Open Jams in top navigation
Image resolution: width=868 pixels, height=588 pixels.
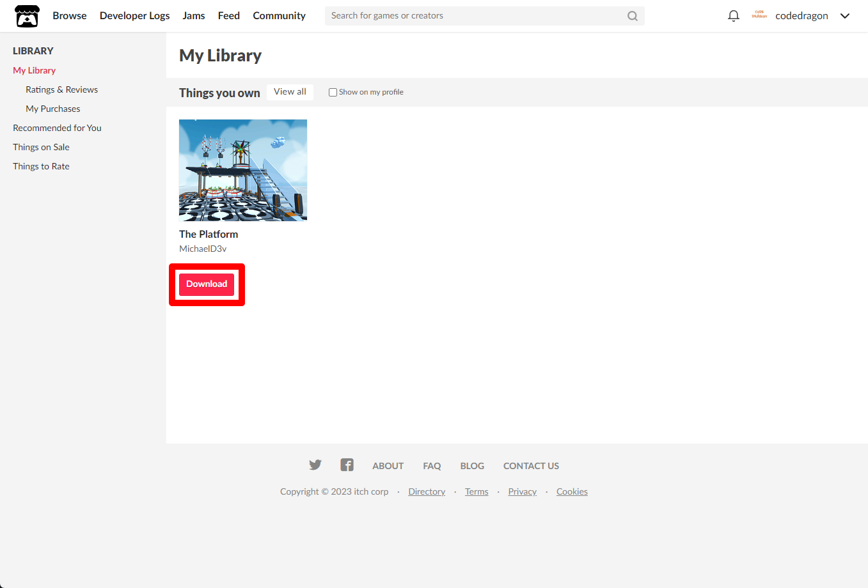coord(194,15)
